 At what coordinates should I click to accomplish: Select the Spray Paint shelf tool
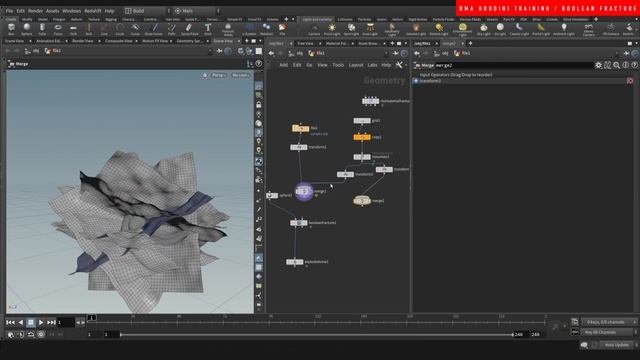189,29
